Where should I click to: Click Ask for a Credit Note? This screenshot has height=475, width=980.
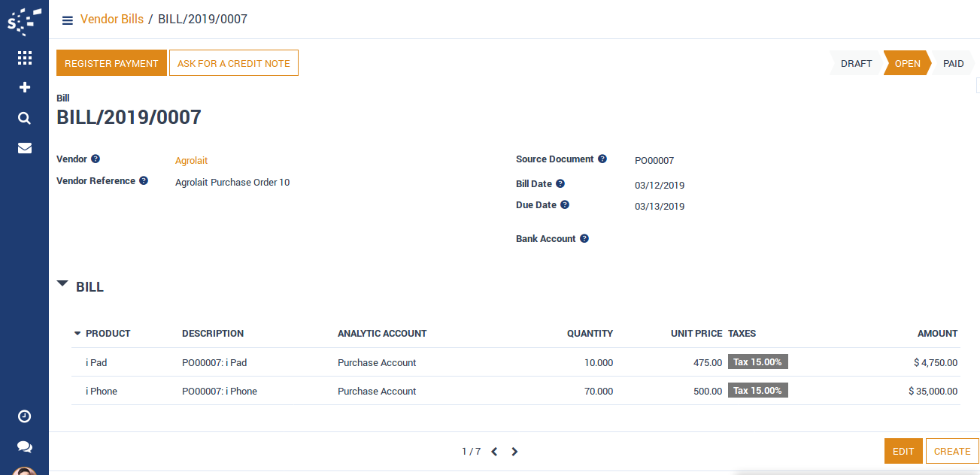(x=233, y=63)
